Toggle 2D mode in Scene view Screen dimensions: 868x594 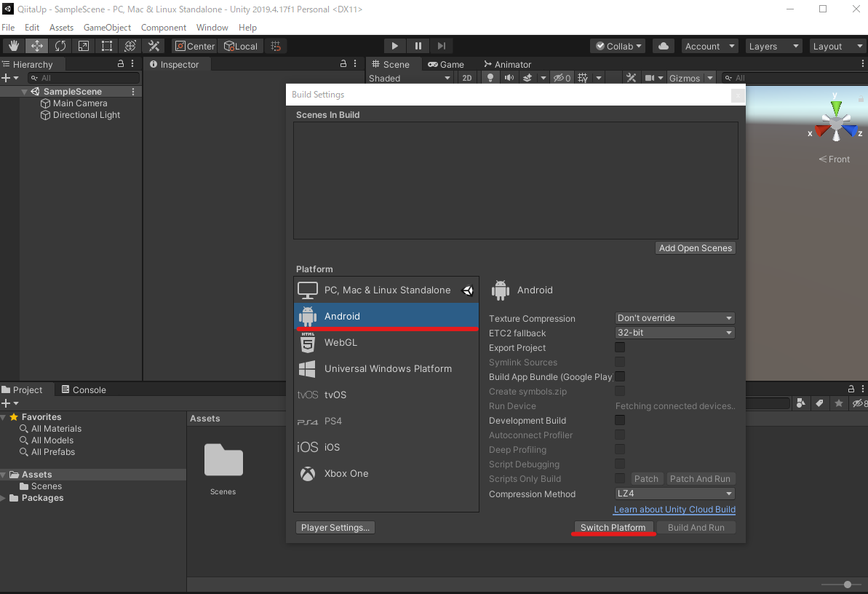tap(466, 78)
